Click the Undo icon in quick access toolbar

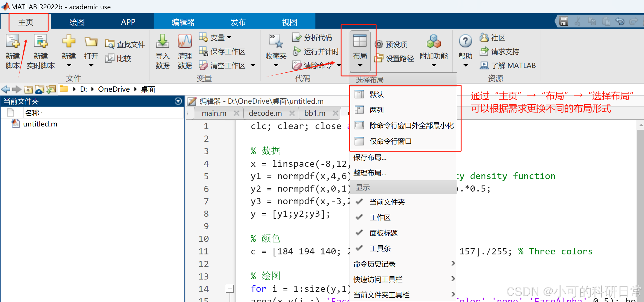pos(620,21)
